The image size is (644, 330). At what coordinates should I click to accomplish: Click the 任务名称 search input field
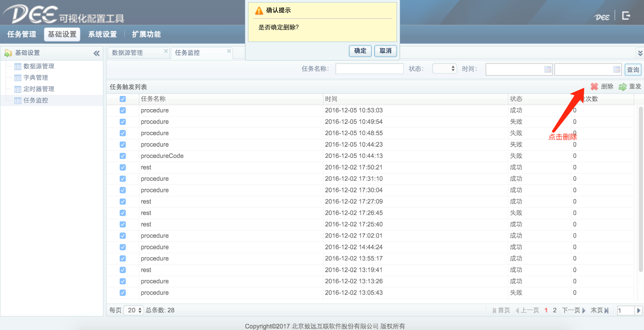[x=369, y=69]
